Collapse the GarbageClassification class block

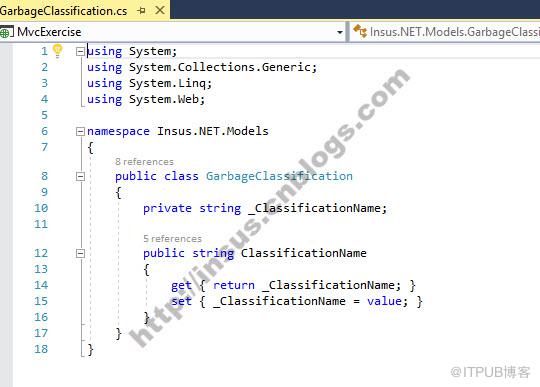(x=80, y=176)
